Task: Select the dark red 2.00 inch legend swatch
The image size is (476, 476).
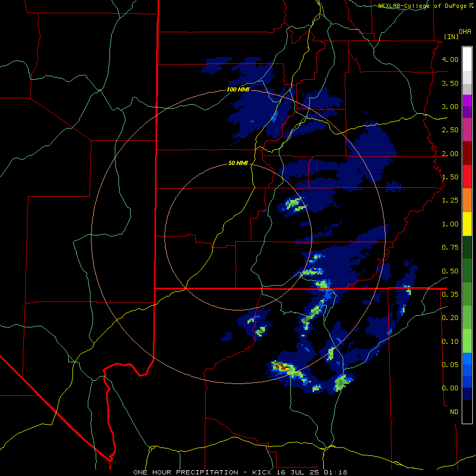Action: [467, 153]
